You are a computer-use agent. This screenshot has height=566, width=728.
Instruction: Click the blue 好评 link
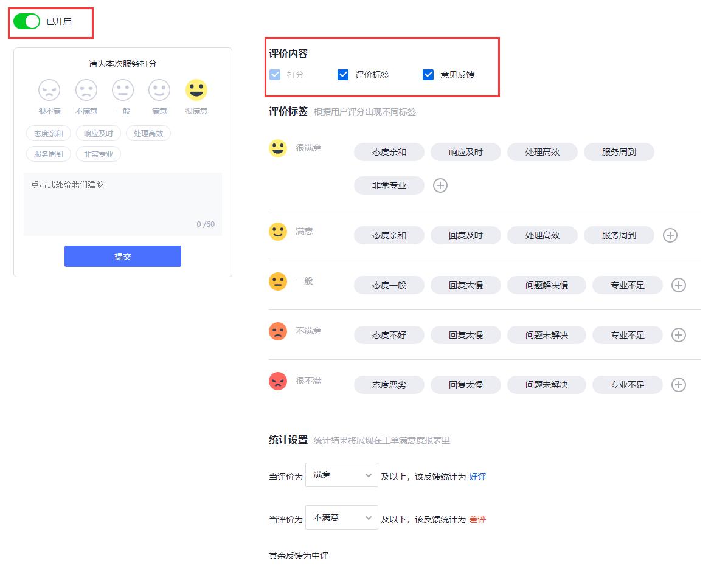click(x=476, y=477)
